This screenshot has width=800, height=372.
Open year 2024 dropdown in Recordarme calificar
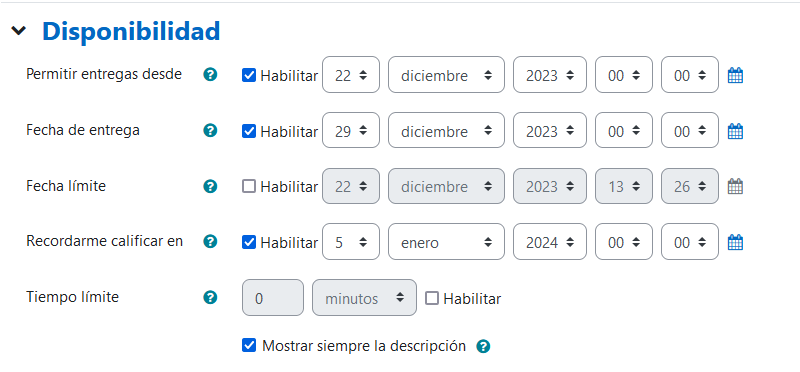click(550, 242)
